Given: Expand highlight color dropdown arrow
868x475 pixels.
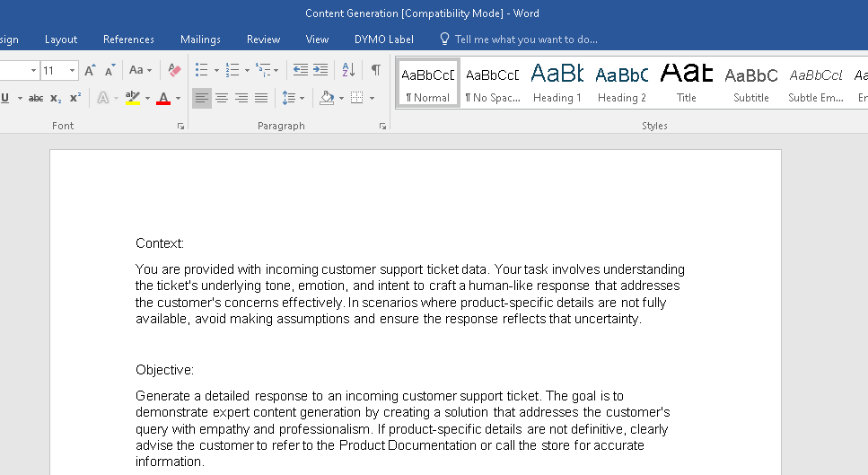Looking at the screenshot, I should point(148,99).
